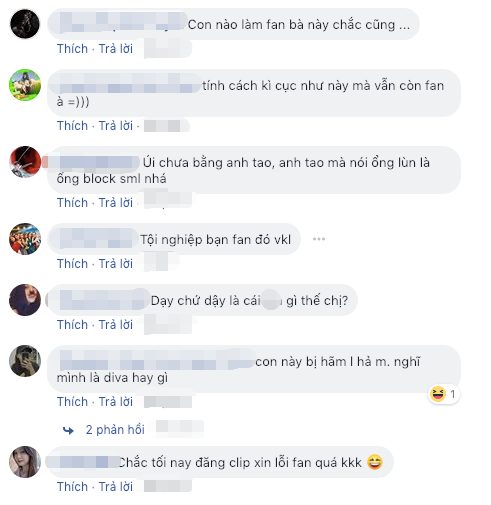Expand the "2 phản hồi" replies
The height and width of the screenshot is (505, 491).
pyautogui.click(x=115, y=430)
